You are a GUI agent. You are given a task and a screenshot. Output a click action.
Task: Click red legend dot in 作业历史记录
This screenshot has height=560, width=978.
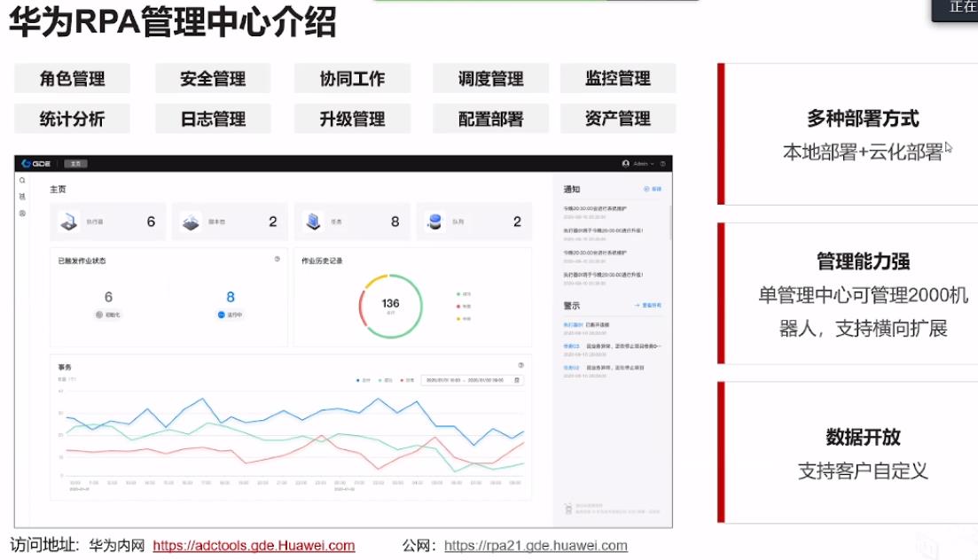pos(458,307)
